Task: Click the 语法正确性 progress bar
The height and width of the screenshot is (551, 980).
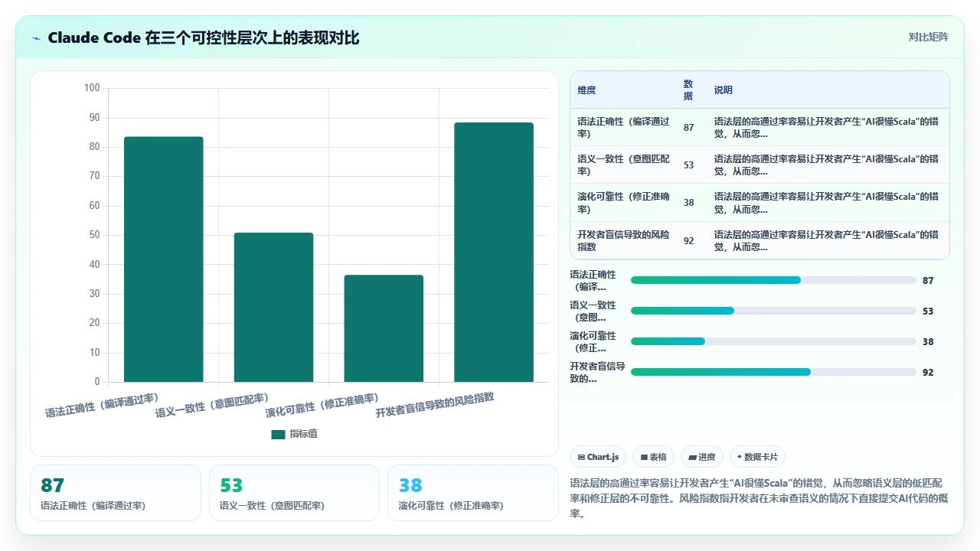Action: click(x=773, y=280)
